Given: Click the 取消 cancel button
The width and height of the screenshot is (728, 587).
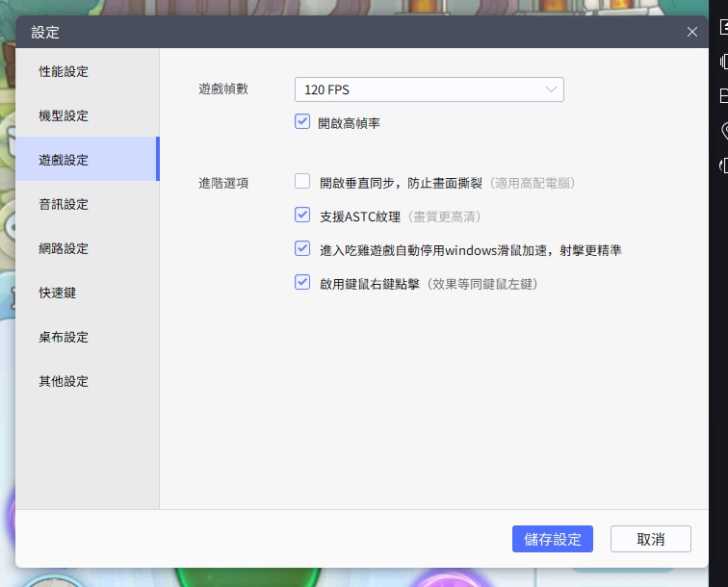Looking at the screenshot, I should 650,539.
